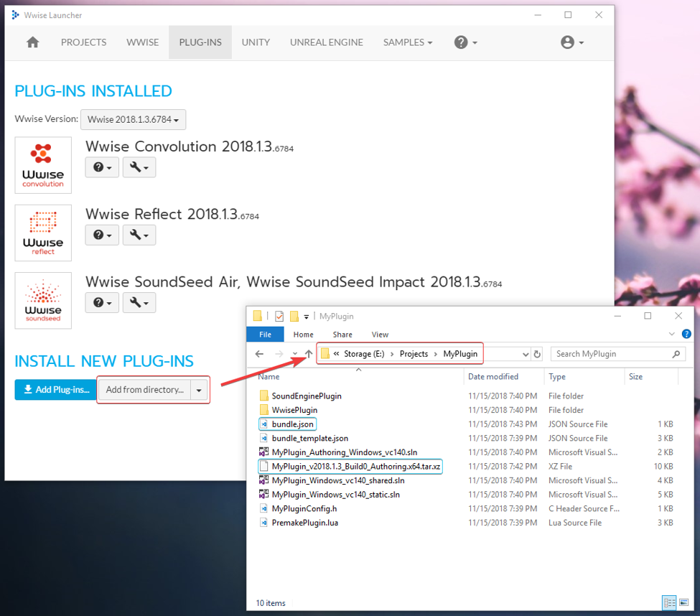Close the MyPlugin Explorer window

click(678, 316)
